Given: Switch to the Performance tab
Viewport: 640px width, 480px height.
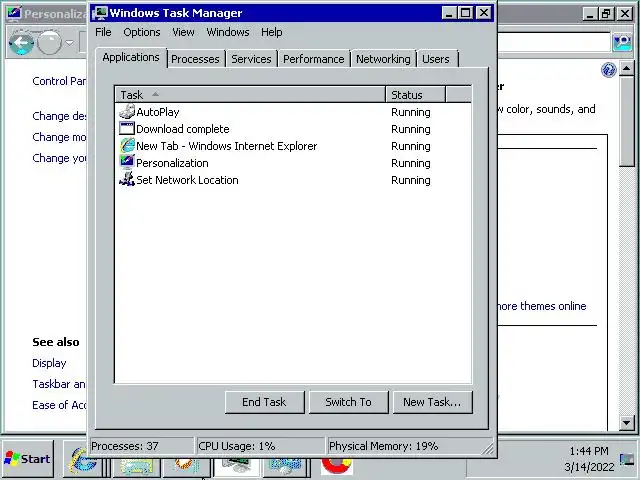Looking at the screenshot, I should click(x=313, y=59).
